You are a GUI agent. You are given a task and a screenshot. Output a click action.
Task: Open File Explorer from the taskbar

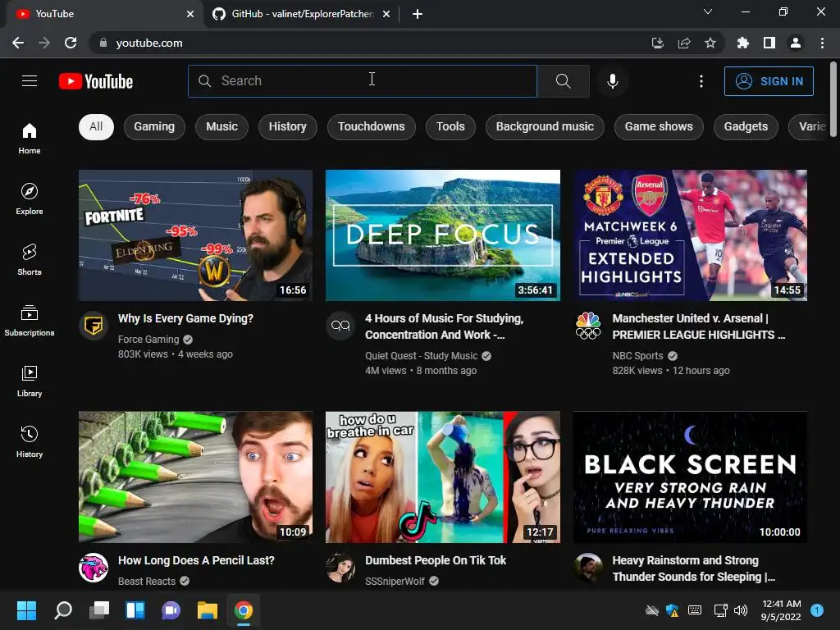(208, 610)
